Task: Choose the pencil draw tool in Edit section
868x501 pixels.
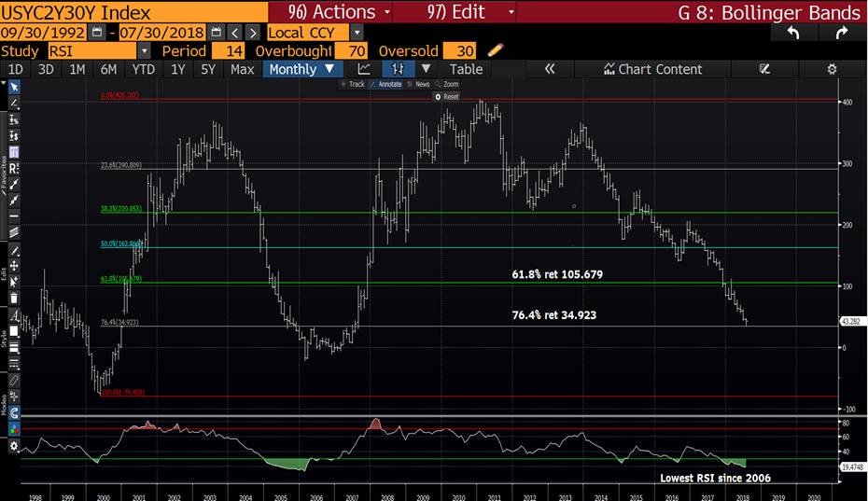Action: click(x=14, y=251)
